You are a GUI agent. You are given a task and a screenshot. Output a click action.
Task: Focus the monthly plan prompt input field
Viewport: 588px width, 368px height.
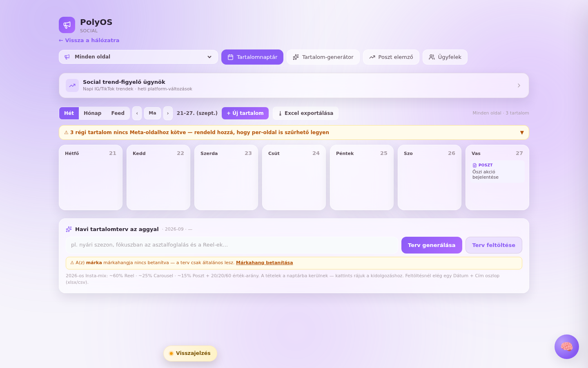tap(232, 245)
